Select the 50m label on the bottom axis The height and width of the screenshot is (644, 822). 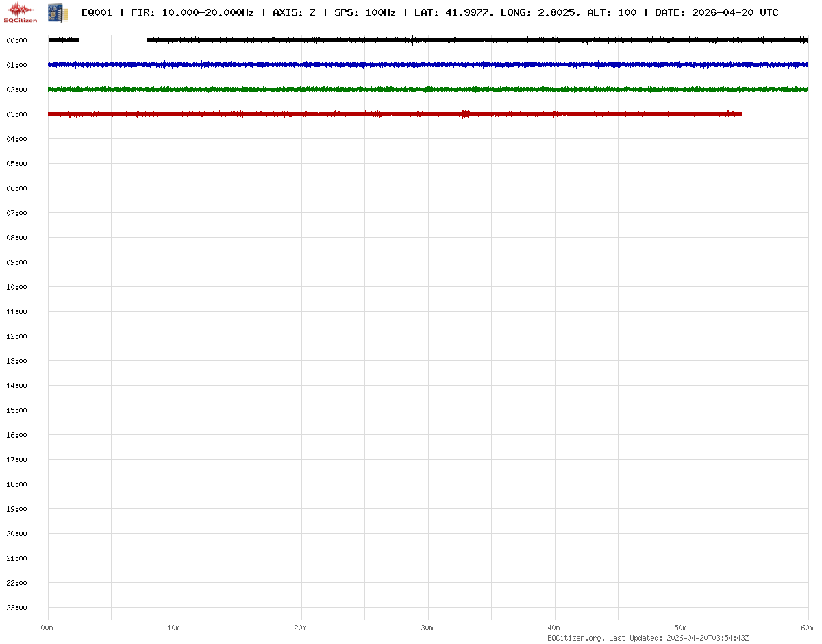point(680,628)
